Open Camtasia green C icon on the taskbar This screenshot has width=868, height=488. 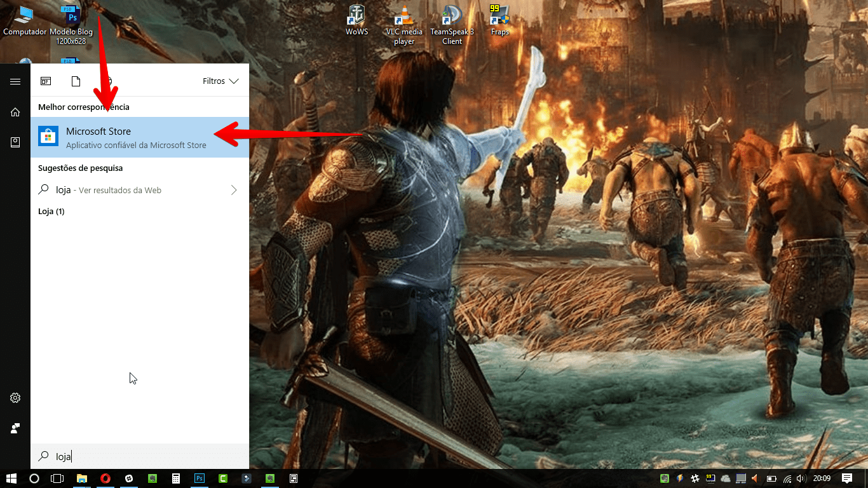(x=223, y=478)
